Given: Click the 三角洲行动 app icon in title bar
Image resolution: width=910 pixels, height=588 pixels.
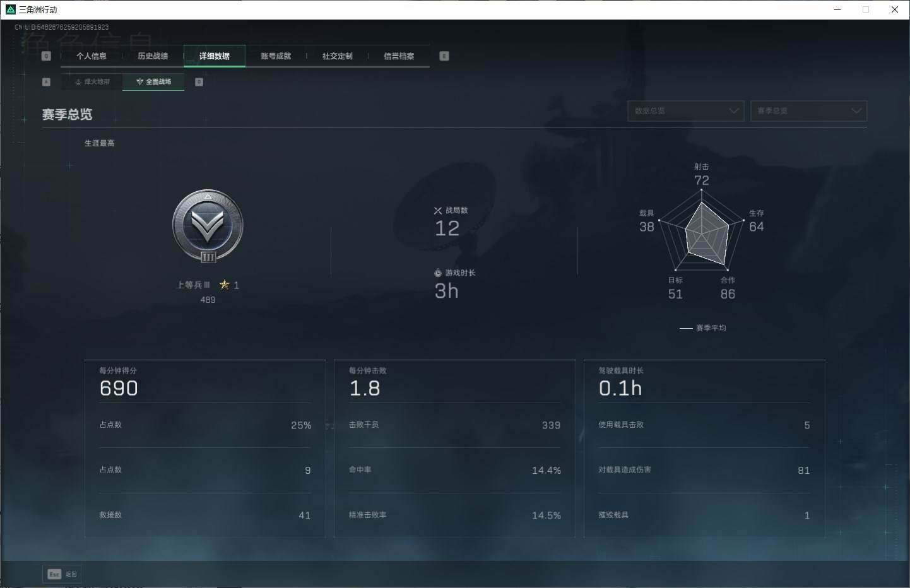Looking at the screenshot, I should [10, 9].
